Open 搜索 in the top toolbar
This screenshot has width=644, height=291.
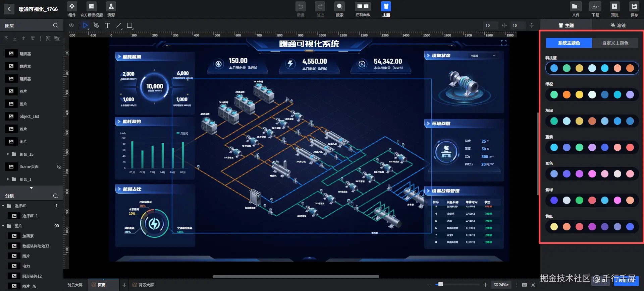[x=339, y=9]
